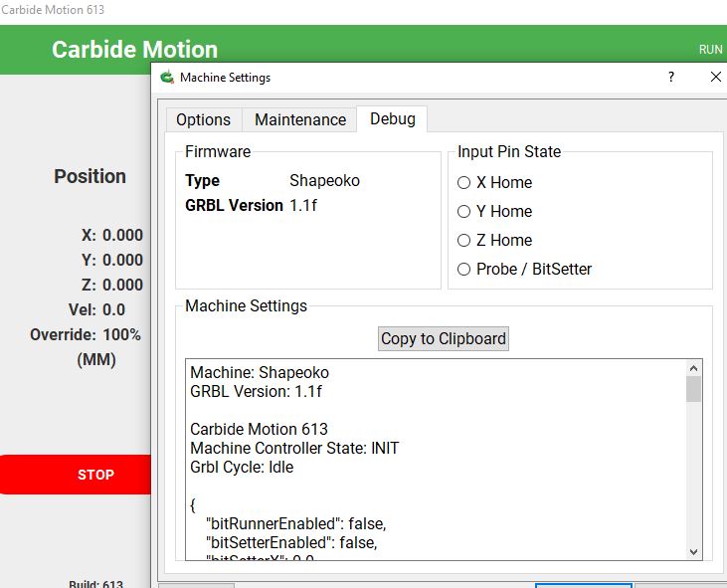The height and width of the screenshot is (588, 727).
Task: Switch to the Options tab
Action: coord(204,119)
